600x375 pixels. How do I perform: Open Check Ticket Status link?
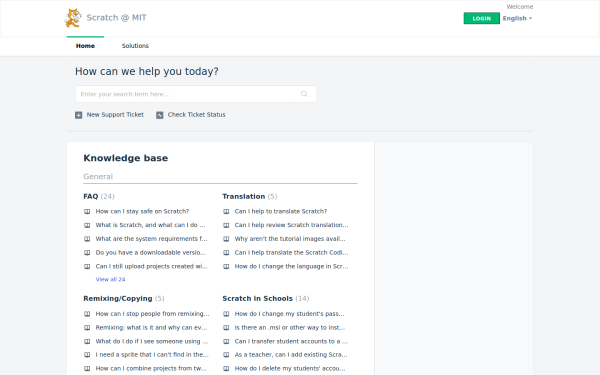196,114
